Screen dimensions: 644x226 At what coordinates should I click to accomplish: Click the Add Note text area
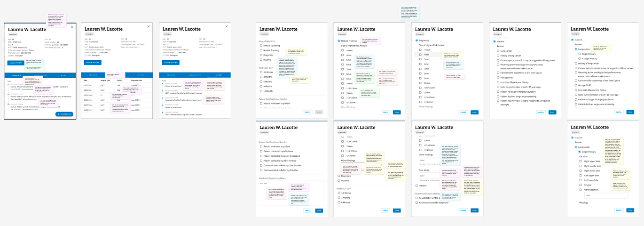(x=291, y=192)
